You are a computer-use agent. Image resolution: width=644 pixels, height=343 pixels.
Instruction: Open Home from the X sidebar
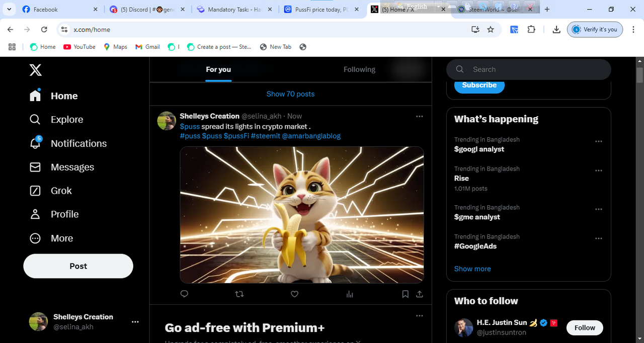click(54, 96)
